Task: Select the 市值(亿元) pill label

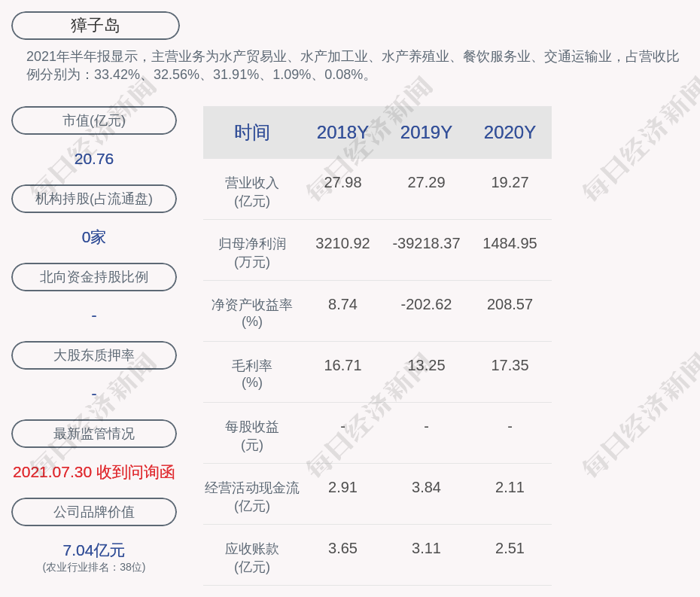Action: 94,120
